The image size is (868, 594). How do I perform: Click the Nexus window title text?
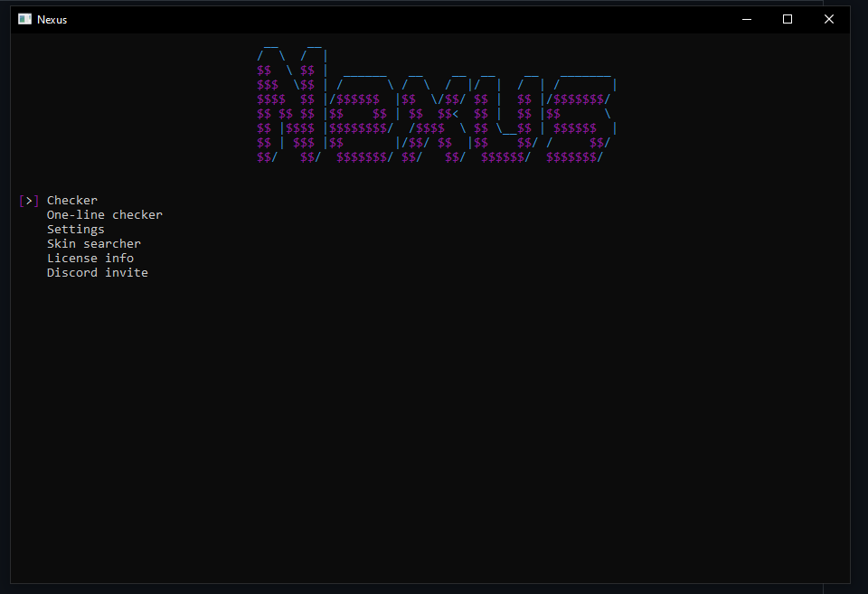point(52,19)
